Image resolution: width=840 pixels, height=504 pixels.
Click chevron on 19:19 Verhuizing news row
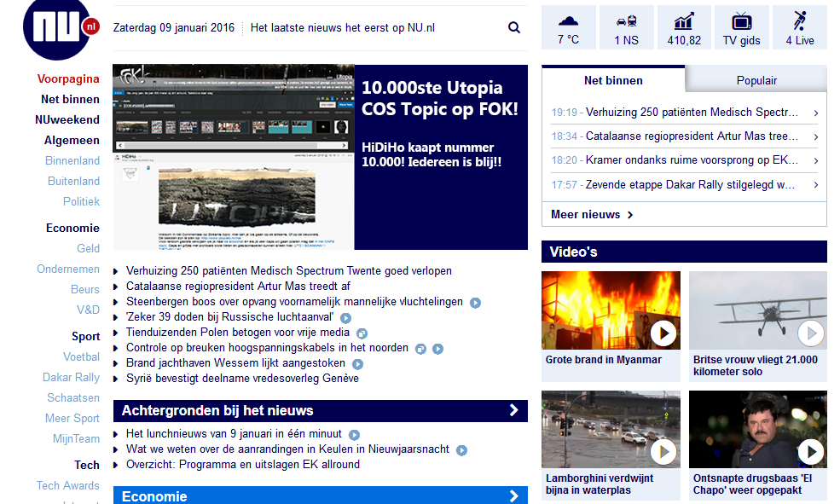816,113
